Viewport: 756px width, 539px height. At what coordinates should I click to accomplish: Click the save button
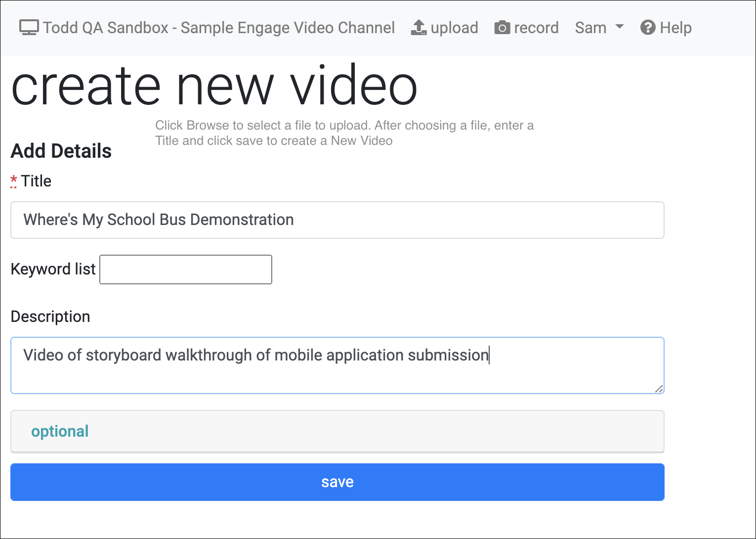click(337, 482)
